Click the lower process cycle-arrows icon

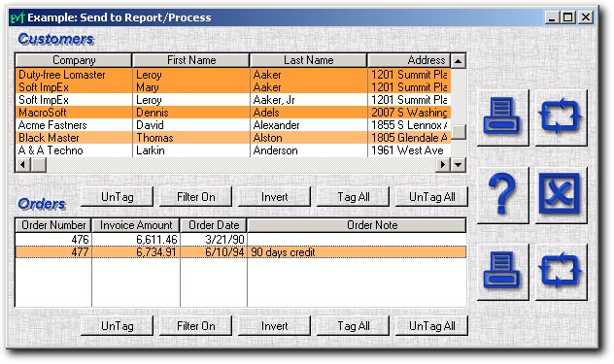[x=561, y=272]
